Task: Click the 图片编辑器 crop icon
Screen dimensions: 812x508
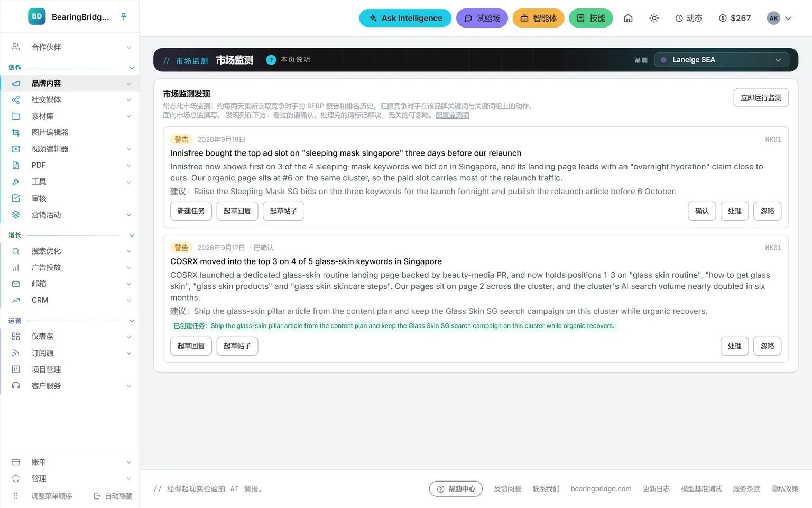Action: (16, 132)
